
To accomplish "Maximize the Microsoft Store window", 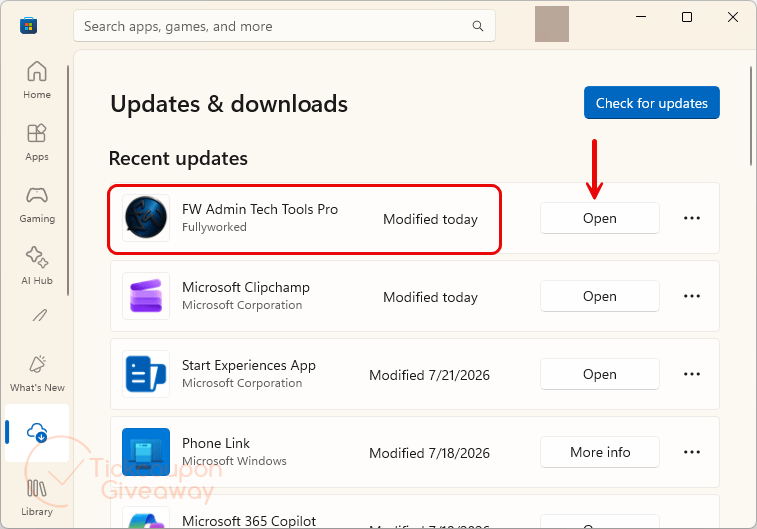I will click(687, 17).
